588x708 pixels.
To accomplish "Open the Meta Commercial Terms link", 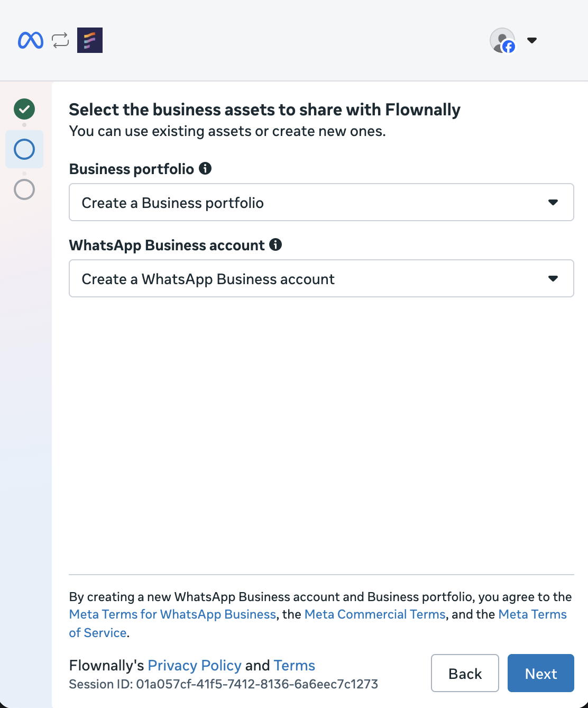I will click(375, 614).
